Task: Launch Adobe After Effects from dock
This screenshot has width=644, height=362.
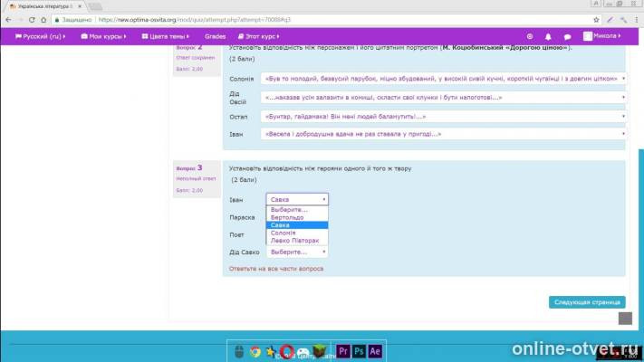Action: coord(375,351)
